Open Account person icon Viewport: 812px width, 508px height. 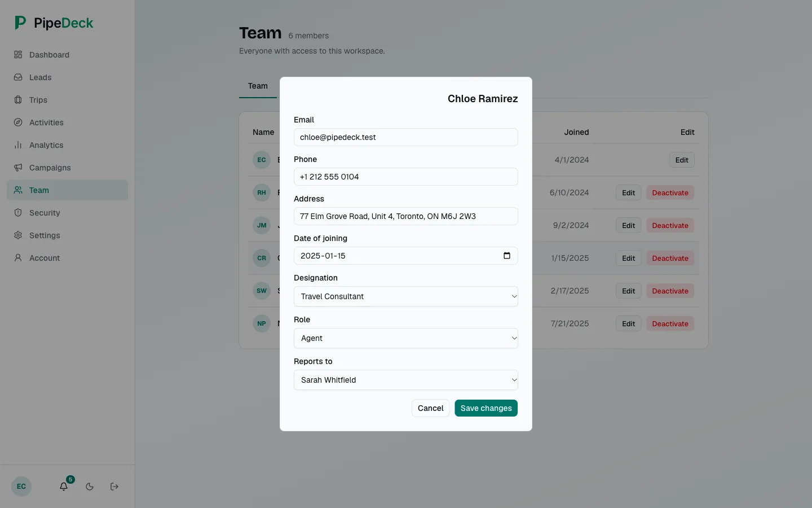coord(18,258)
